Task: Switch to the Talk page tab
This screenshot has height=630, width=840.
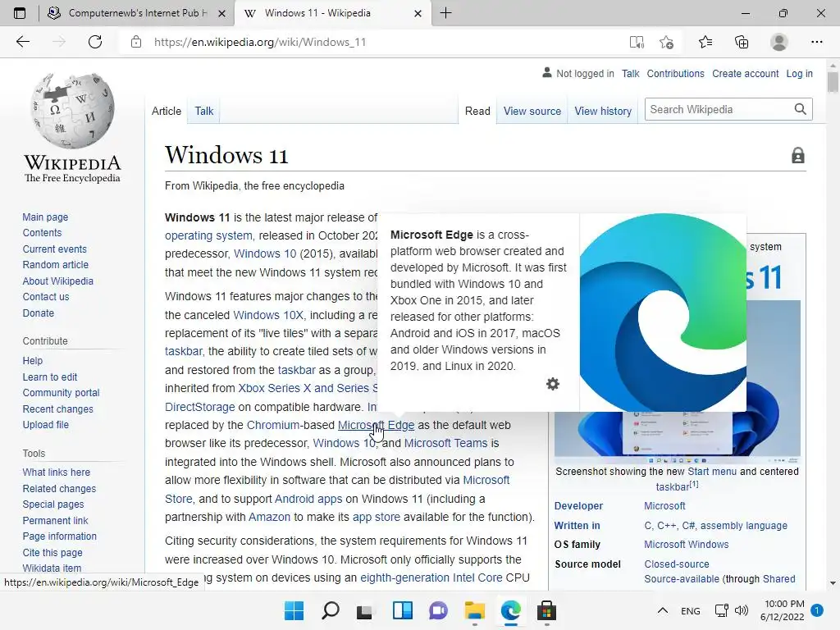Action: click(x=204, y=111)
